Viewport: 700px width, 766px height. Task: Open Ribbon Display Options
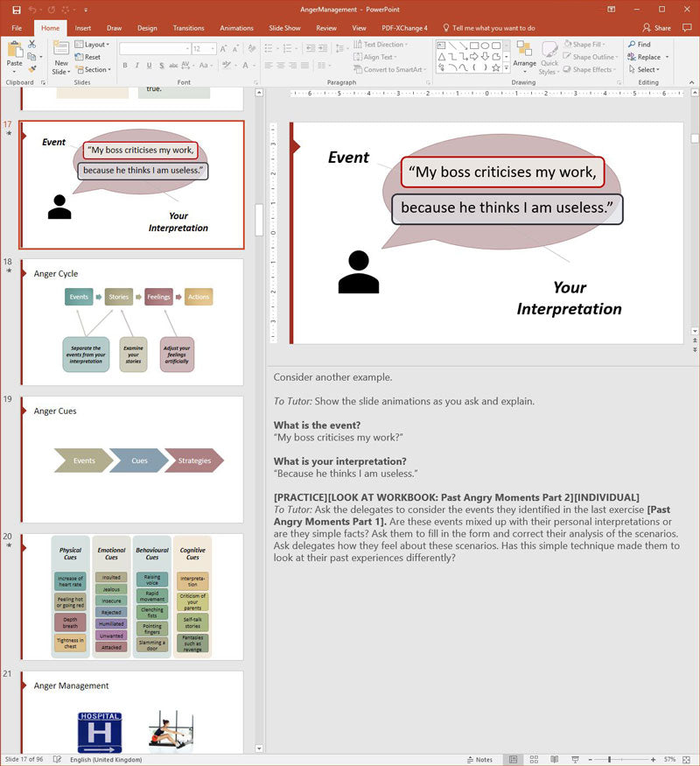pos(611,10)
